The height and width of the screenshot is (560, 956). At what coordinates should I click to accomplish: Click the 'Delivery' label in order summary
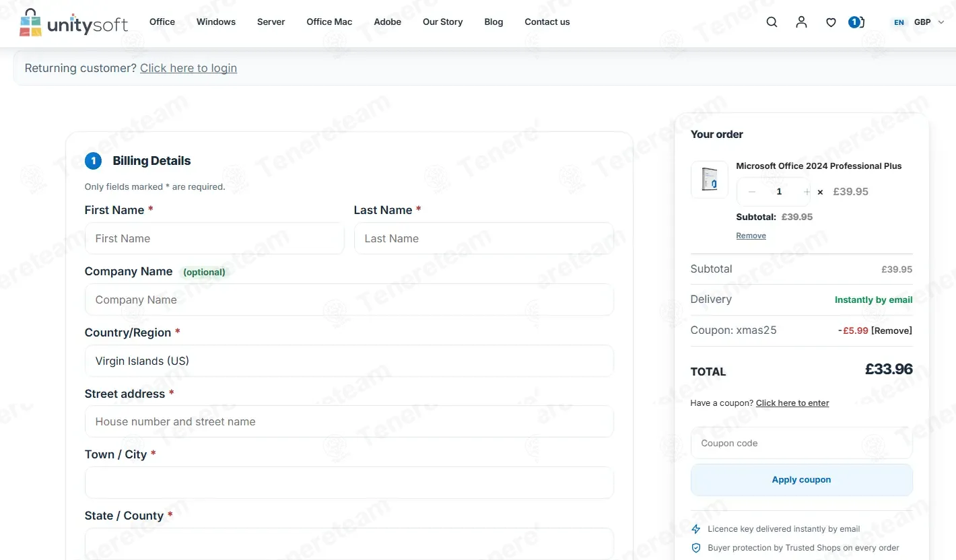tap(711, 300)
